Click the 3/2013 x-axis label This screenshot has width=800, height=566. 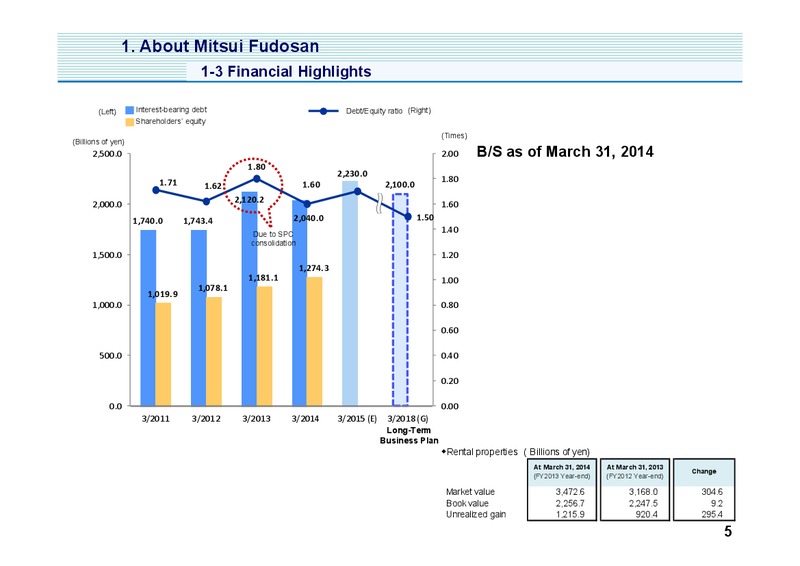pyautogui.click(x=256, y=419)
